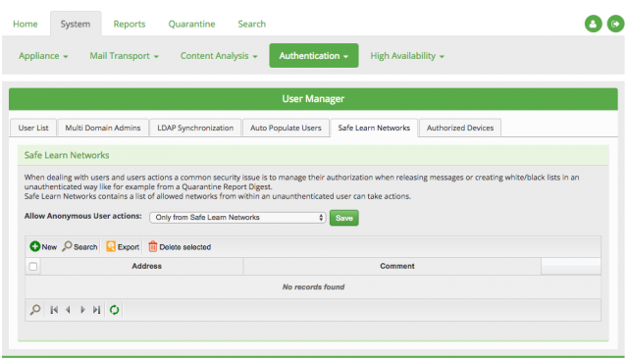This screenshot has height=364, width=628.
Task: Expand the Appliance dropdown menu
Action: (43, 56)
